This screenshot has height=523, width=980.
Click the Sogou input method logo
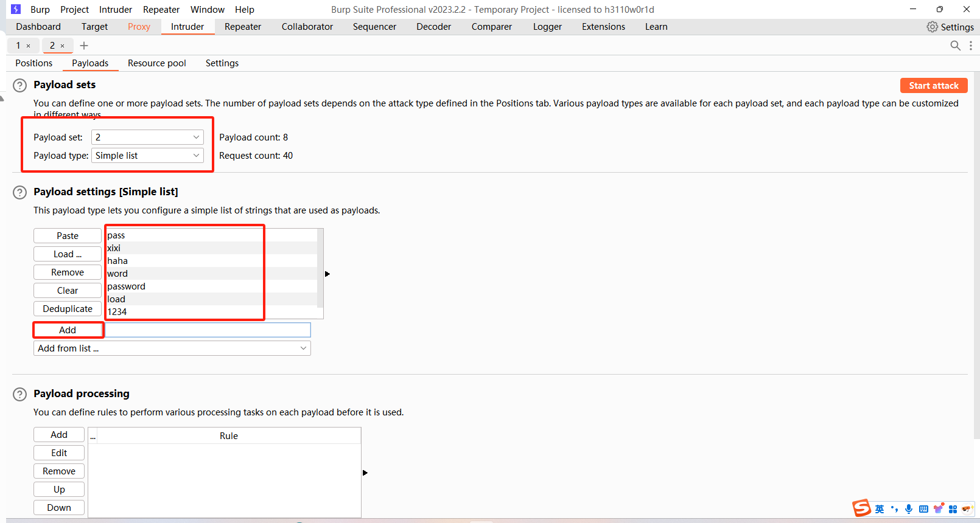coord(861,508)
